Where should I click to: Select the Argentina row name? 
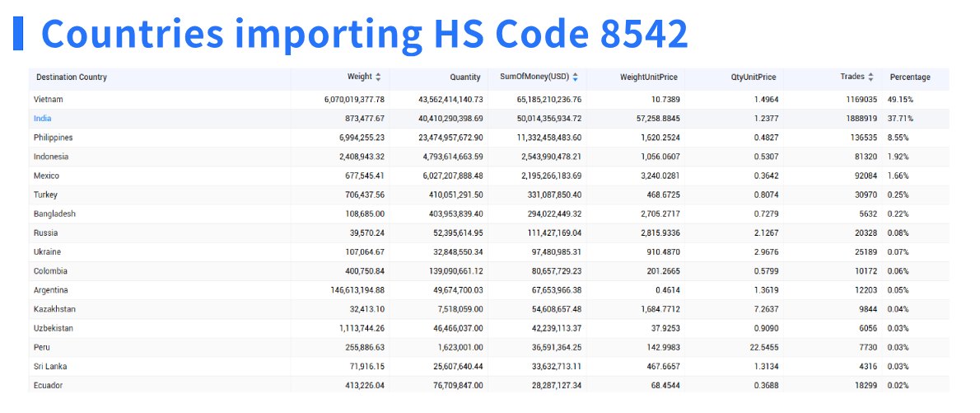[x=51, y=290]
